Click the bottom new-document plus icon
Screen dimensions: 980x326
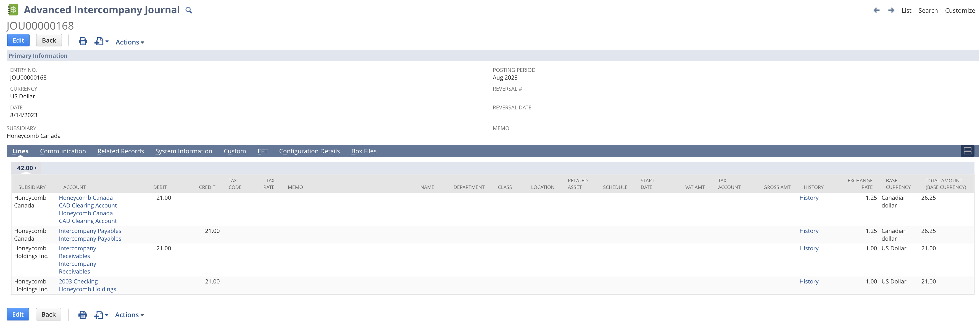point(99,315)
